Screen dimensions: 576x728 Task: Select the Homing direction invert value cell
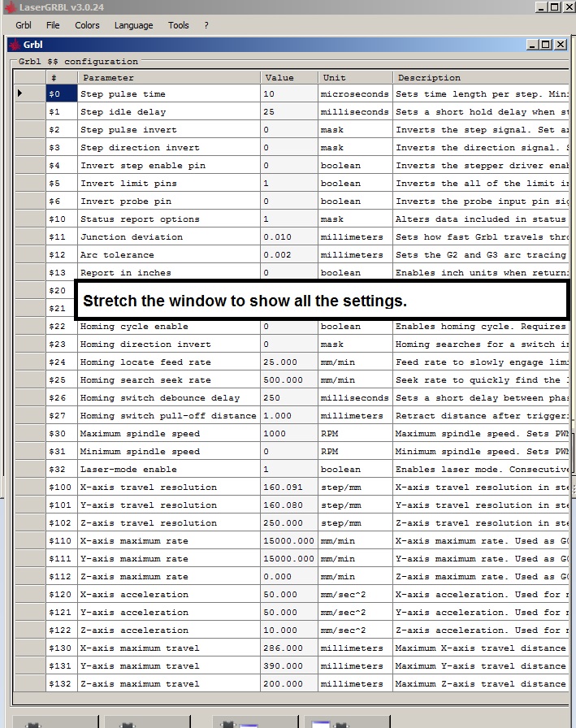[289, 344]
